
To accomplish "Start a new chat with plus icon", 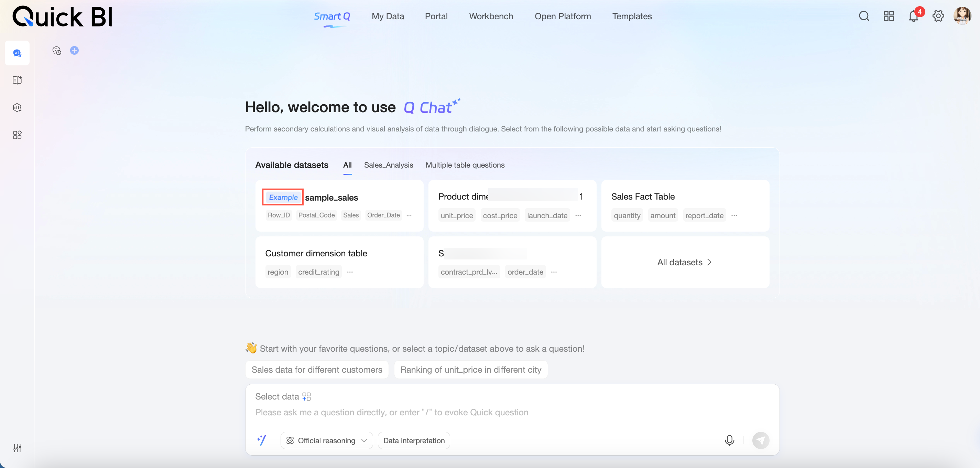I will (x=75, y=50).
